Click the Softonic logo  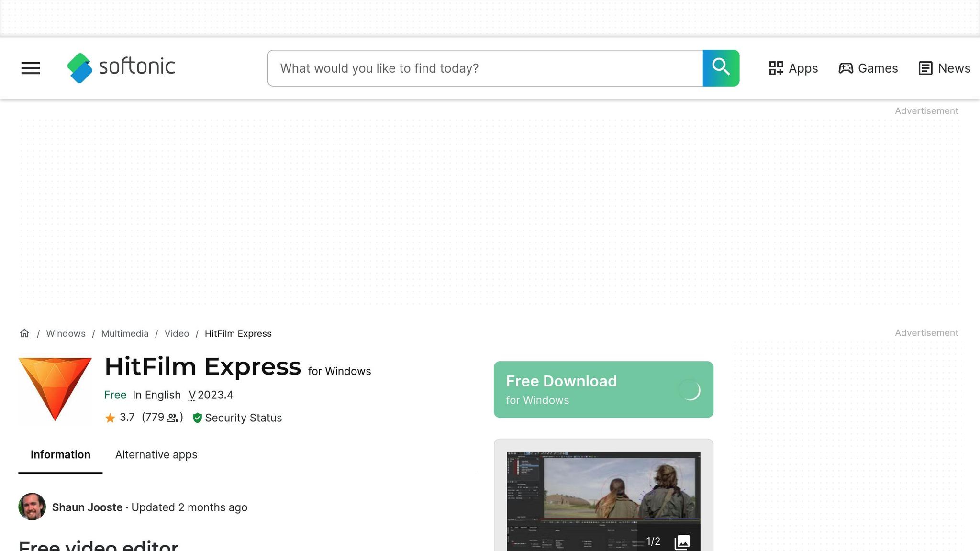[121, 67]
